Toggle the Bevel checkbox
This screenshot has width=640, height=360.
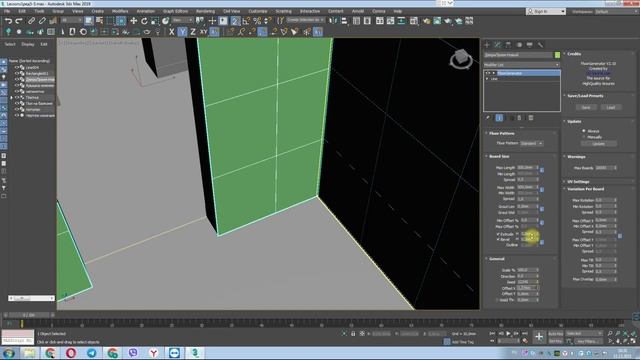pyautogui.click(x=498, y=240)
